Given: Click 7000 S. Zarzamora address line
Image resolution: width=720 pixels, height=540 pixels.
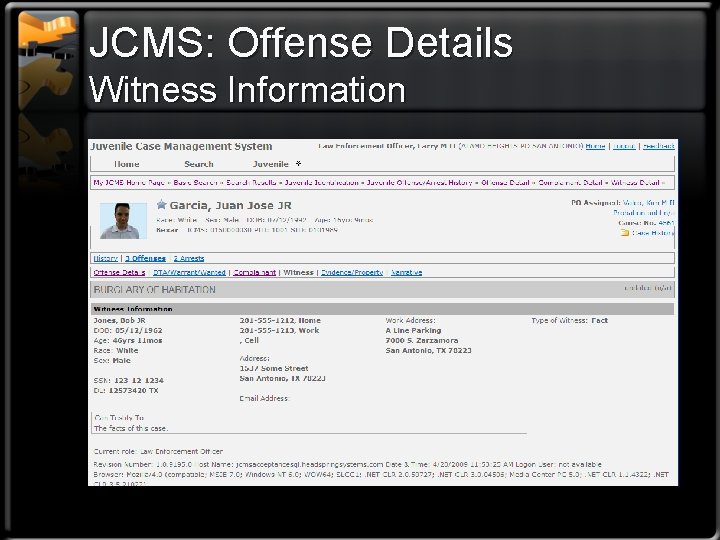Looking at the screenshot, I should coord(422,341).
